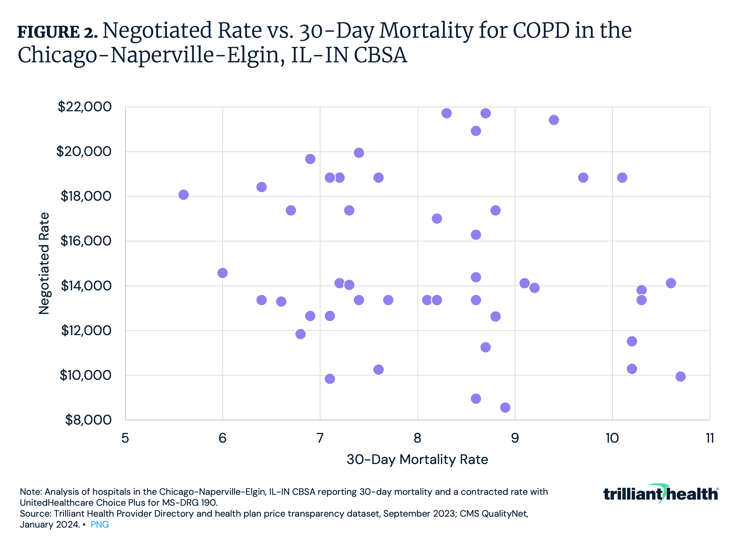Click the rightmost dot near 10.7 mortality
The width and height of the screenshot is (740, 543).
click(x=681, y=377)
